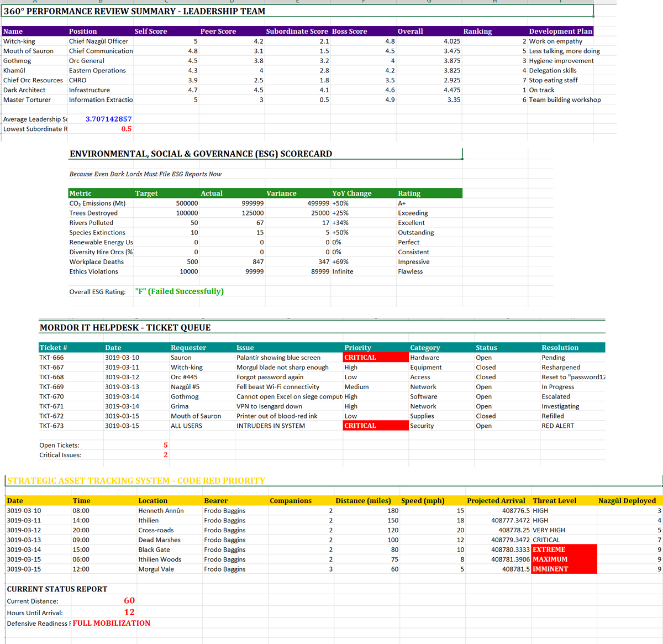Click the 'Workplace Deaths' metric cell
Image resolution: width=663 pixels, height=644 pixels.
(x=101, y=262)
